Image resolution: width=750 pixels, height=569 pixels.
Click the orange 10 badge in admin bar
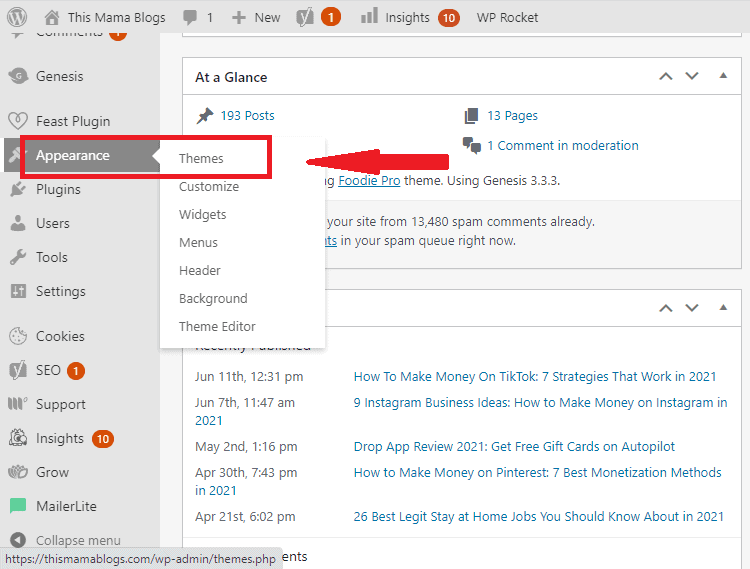(x=449, y=18)
